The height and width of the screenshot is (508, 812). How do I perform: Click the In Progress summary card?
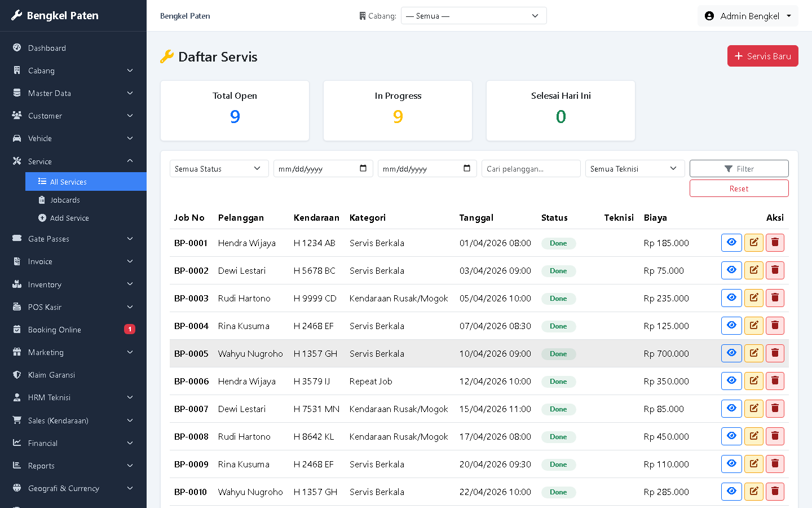(x=398, y=111)
